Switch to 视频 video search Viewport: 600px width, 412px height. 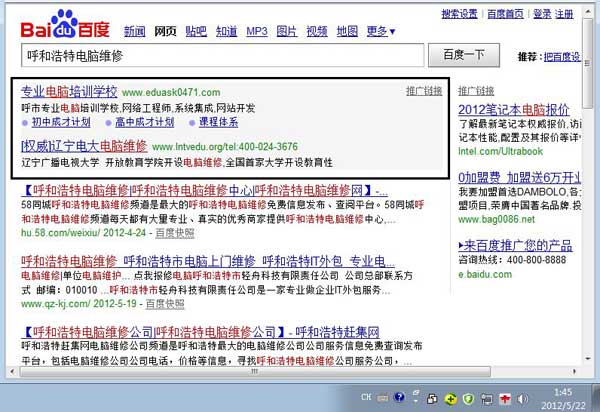click(317, 31)
